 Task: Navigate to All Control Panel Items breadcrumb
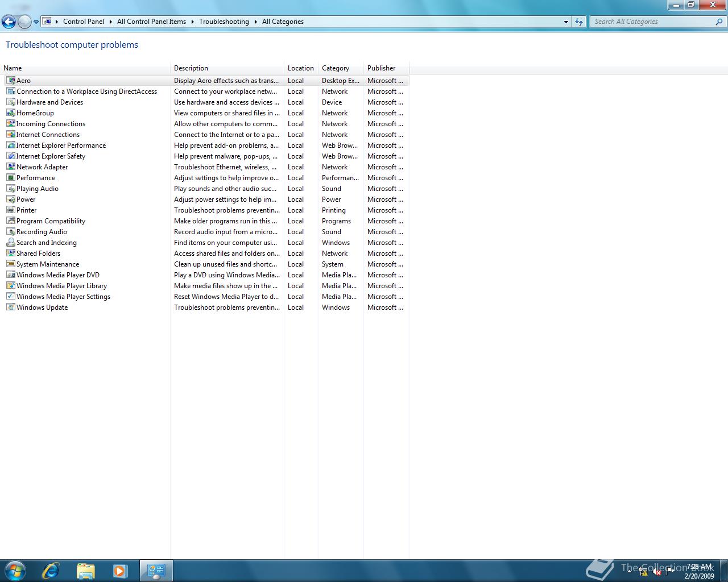coord(151,22)
